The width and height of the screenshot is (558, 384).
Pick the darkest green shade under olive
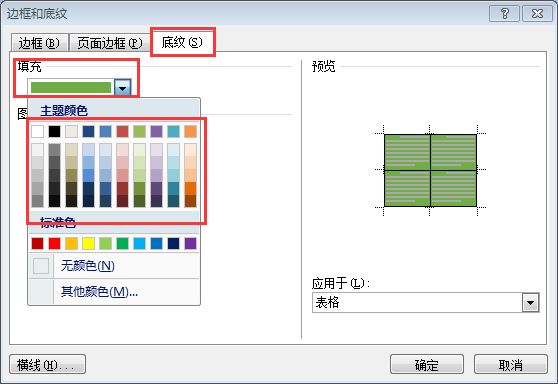[140, 201]
